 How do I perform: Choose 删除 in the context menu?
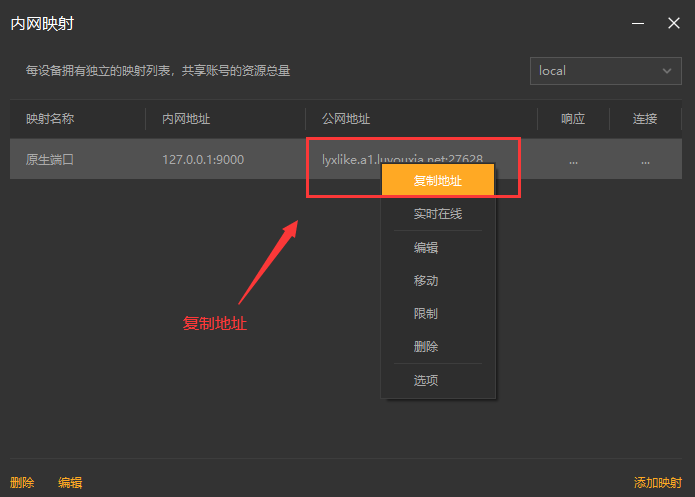(438, 346)
